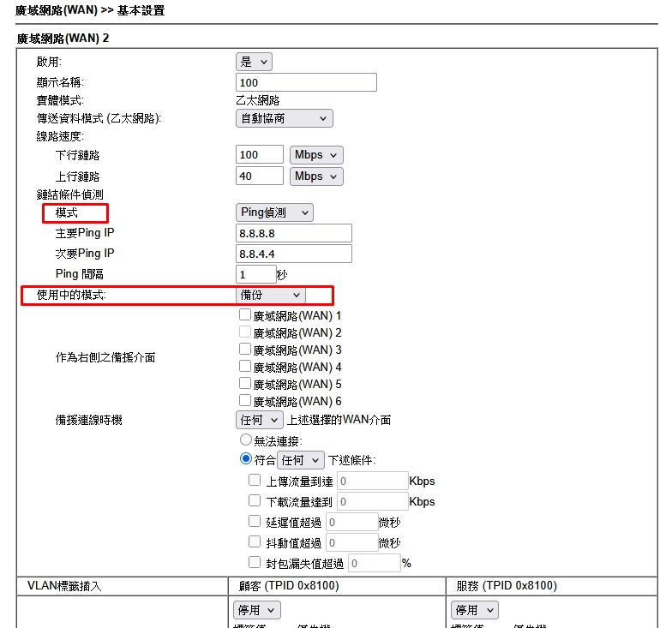Open the 顧客 VLAN 停用 dropdown
The width and height of the screenshot is (672, 628).
click(x=256, y=610)
